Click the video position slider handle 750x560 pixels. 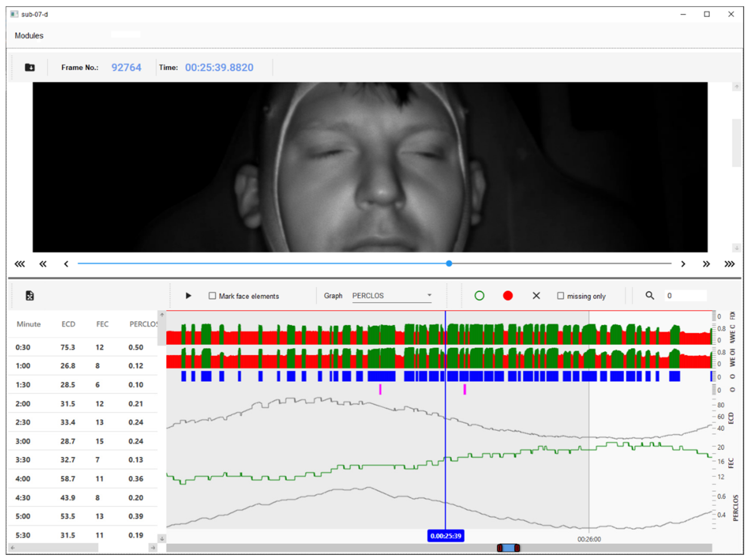[449, 263]
